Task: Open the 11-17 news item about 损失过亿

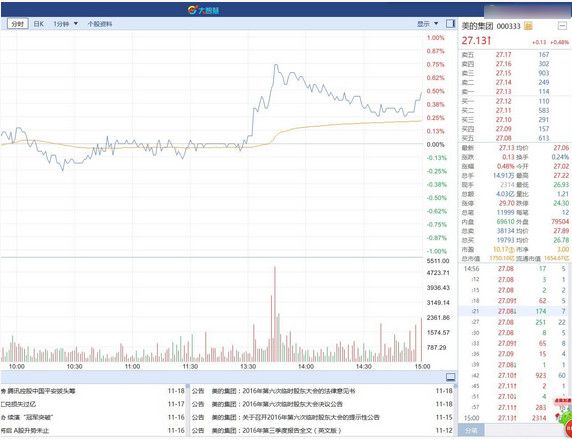Action: [18, 404]
